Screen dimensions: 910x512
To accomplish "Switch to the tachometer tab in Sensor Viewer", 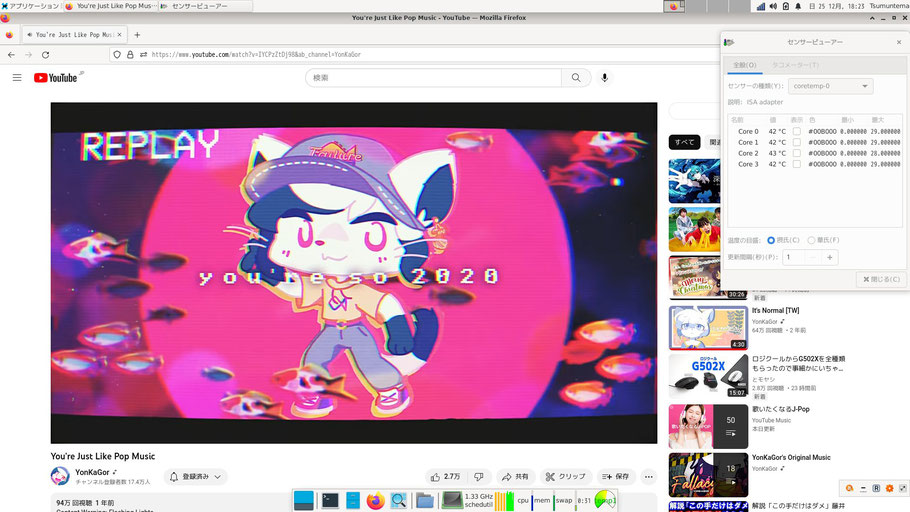I will (x=795, y=65).
